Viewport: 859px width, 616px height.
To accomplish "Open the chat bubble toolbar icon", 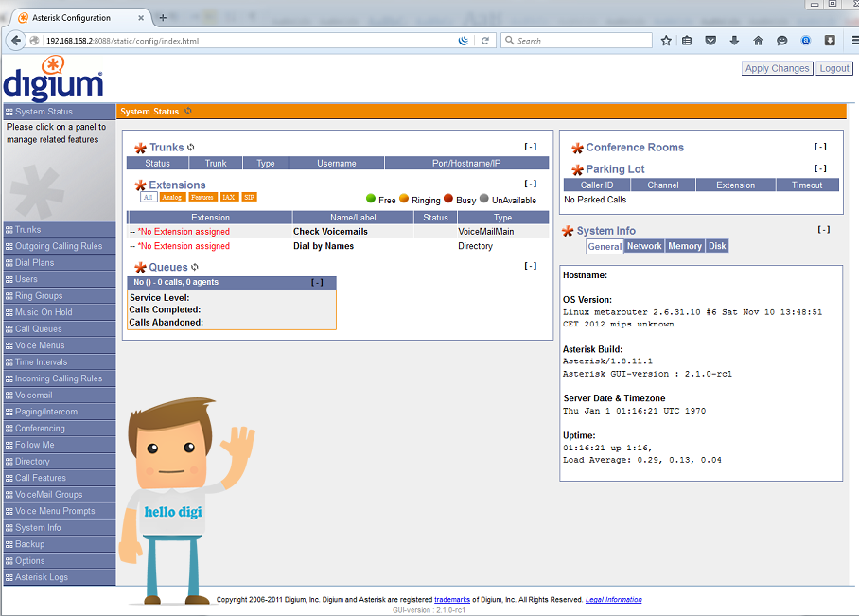I will click(x=782, y=41).
